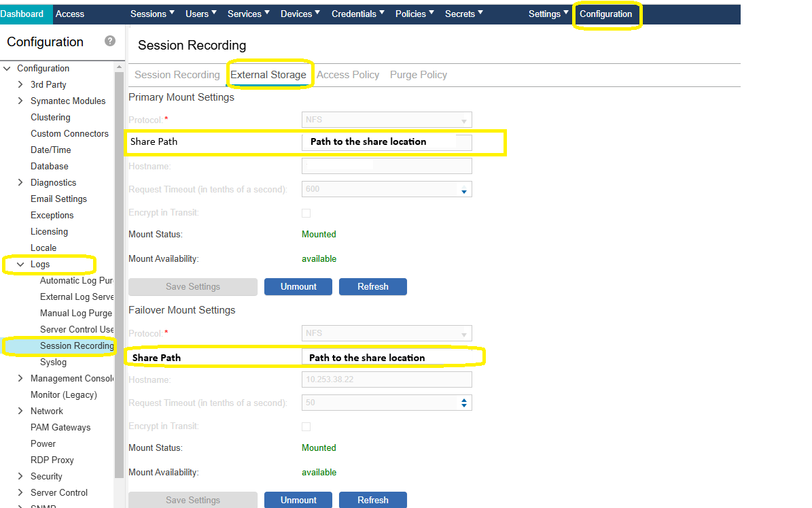This screenshot has height=508, width=812.
Task: Open RDP Proxy tree item
Action: [x=52, y=460]
